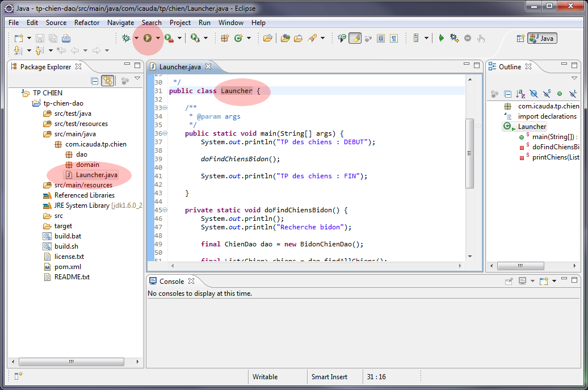This screenshot has height=390, width=588.
Task: Click the New Java Class icon
Action: pos(238,38)
